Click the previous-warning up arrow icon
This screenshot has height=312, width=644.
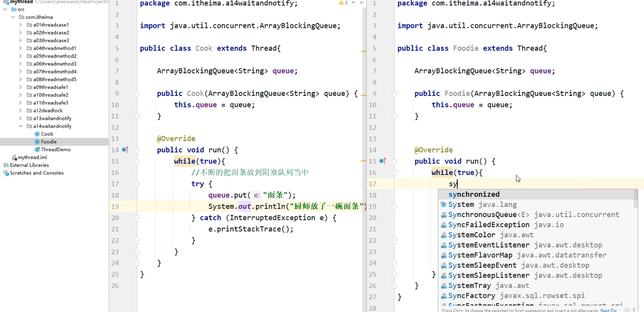[x=354, y=3]
